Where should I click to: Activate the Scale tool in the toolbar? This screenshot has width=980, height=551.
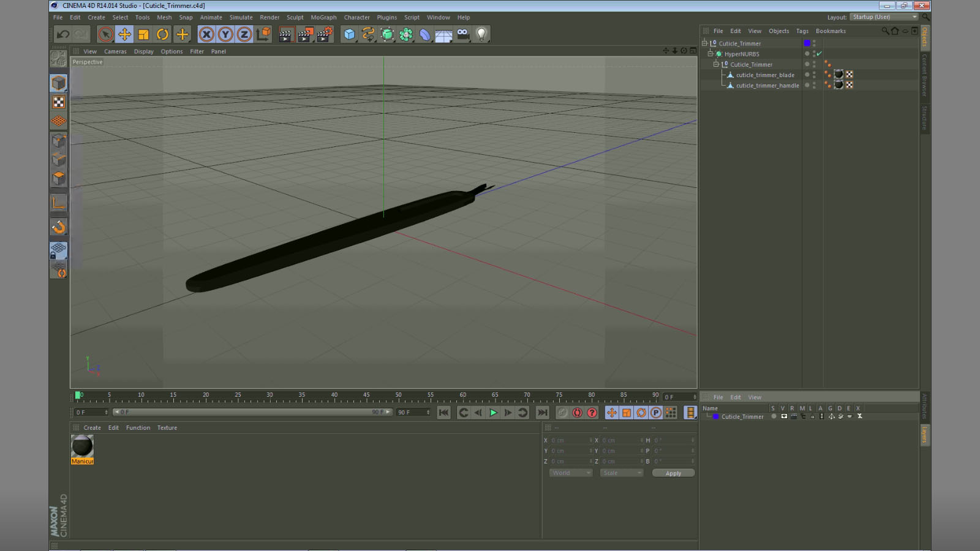(x=143, y=34)
